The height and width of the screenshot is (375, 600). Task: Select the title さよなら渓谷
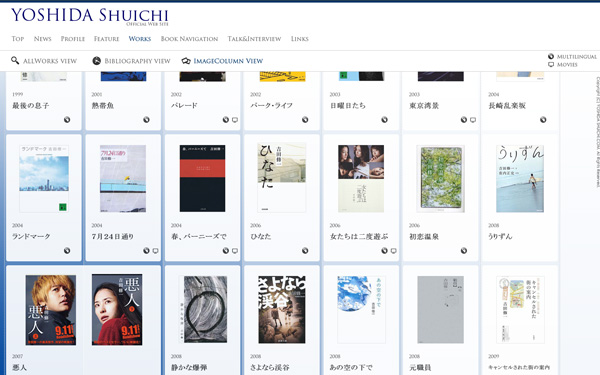tap(270, 367)
